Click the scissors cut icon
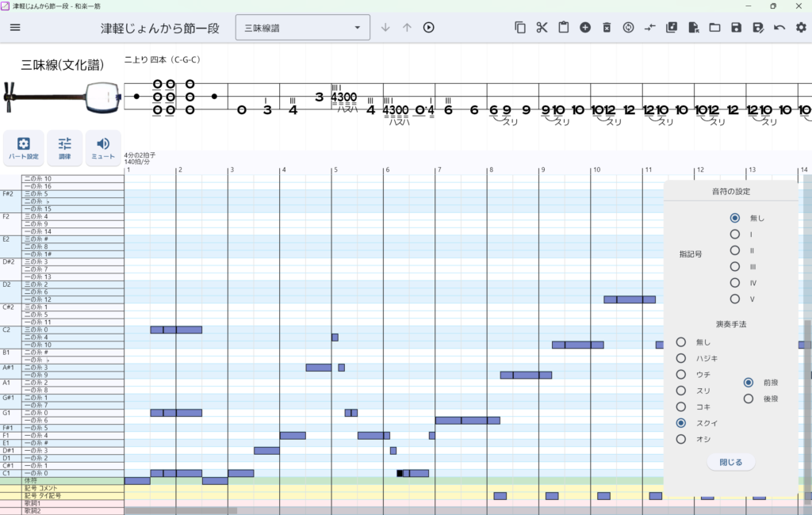The image size is (812, 515). (x=542, y=28)
